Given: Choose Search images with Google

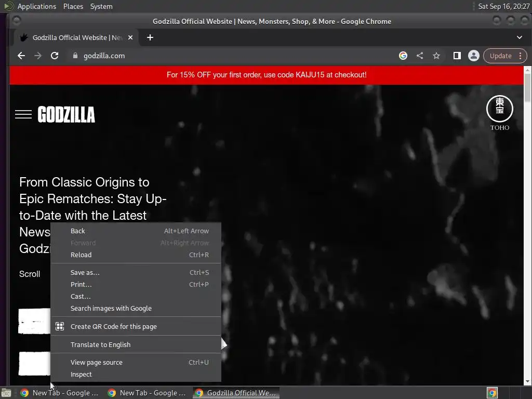Looking at the screenshot, I should click(x=136, y=309).
